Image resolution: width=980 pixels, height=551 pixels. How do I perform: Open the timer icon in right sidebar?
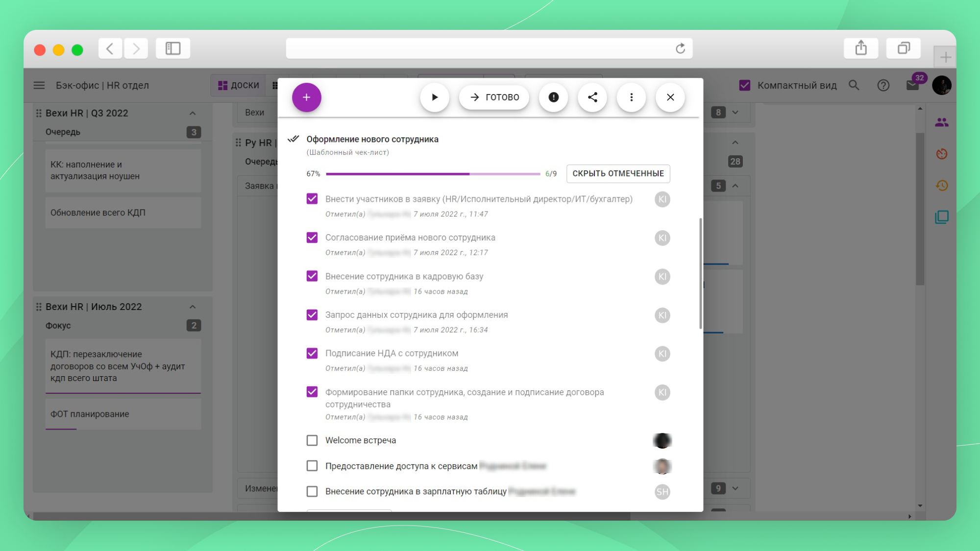941,154
